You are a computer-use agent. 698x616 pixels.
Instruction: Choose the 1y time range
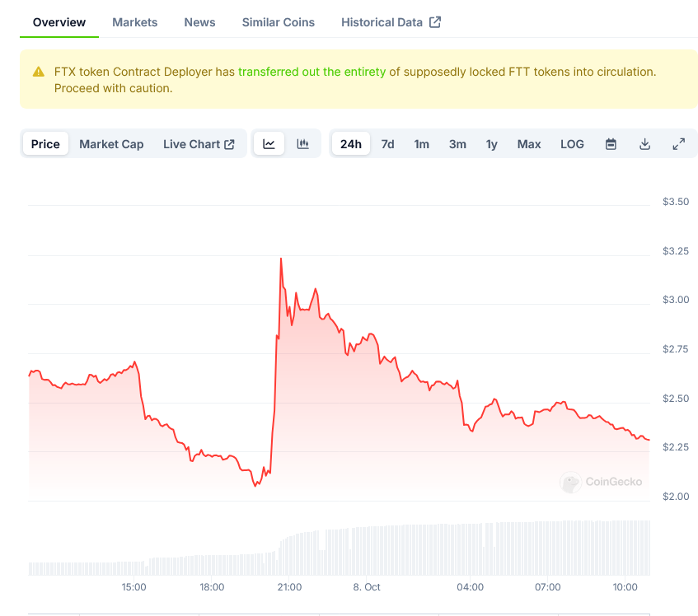tap(492, 144)
